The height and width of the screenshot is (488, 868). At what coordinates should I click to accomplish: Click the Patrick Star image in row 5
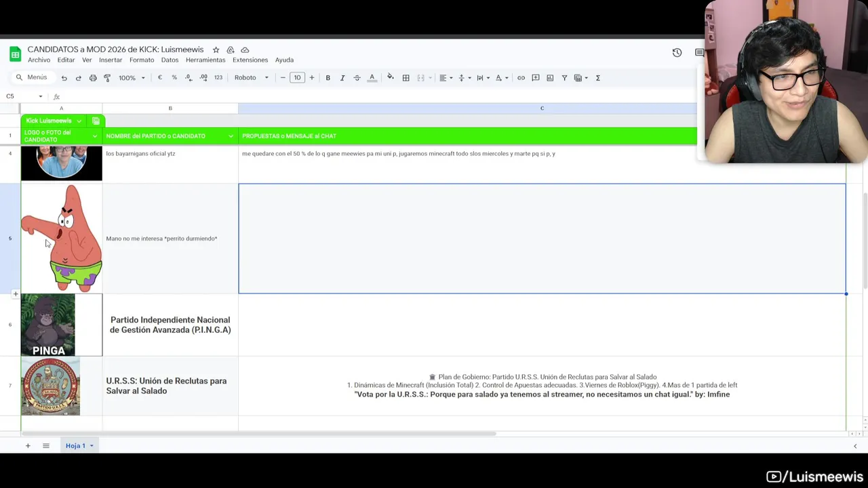coord(62,239)
